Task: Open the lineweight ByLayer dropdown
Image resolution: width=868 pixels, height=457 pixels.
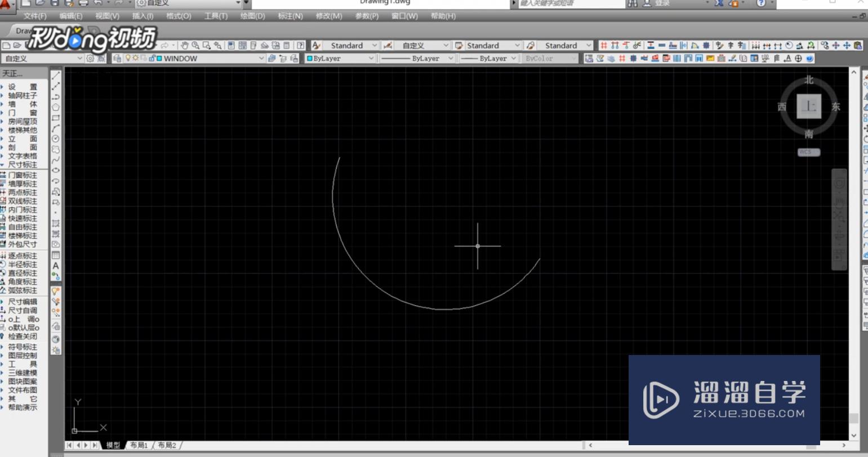Action: point(514,58)
